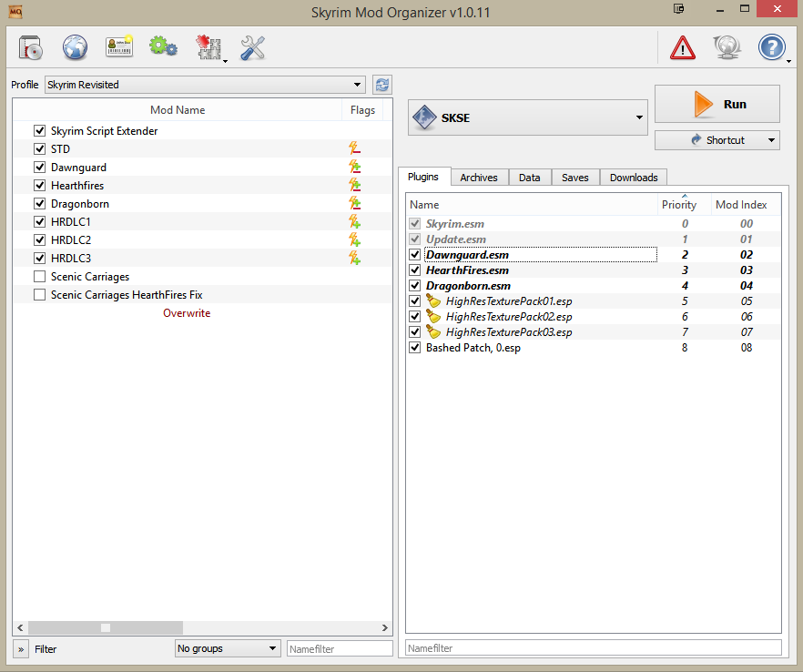The image size is (803, 672).
Task: Disable the Dawnguard mod checkbox
Action: tap(39, 167)
